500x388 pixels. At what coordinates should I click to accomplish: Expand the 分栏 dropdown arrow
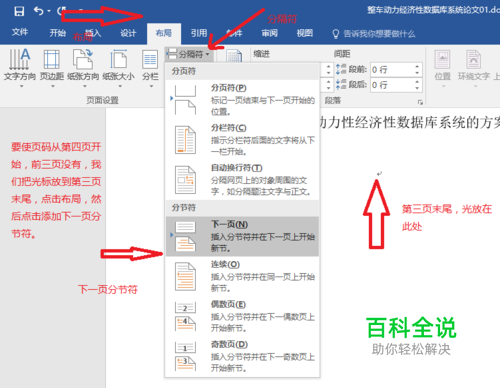pyautogui.click(x=151, y=86)
